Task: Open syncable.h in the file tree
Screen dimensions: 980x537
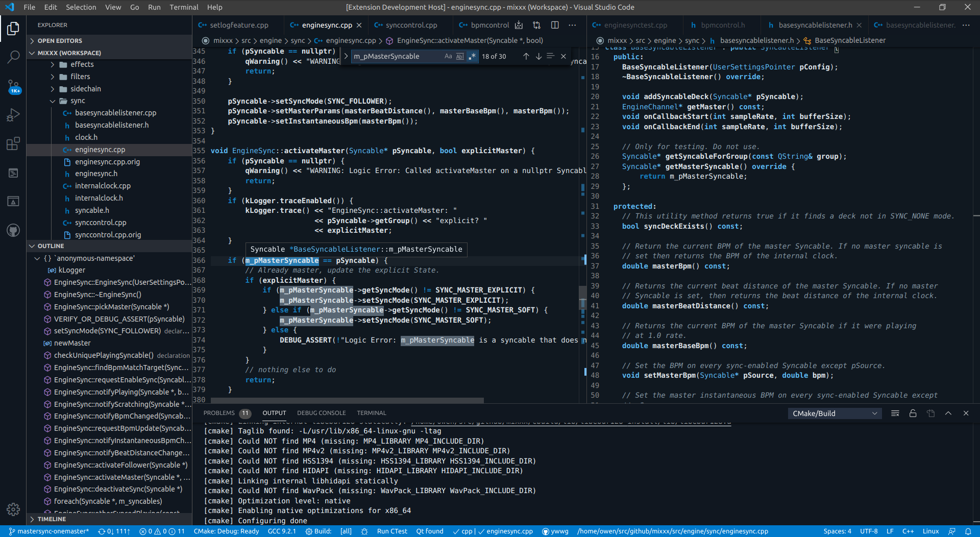Action: tap(92, 210)
